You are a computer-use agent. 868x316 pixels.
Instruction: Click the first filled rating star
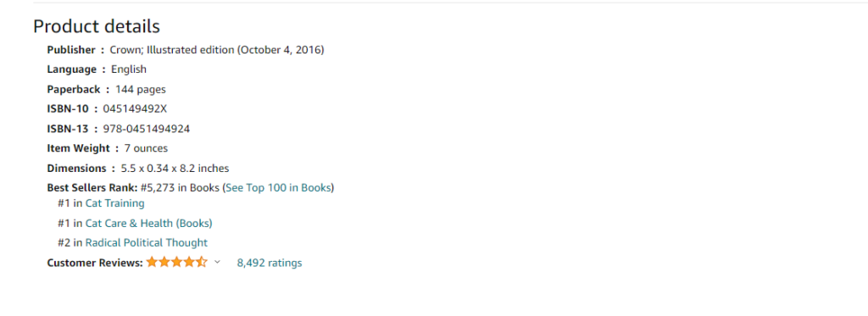153,262
